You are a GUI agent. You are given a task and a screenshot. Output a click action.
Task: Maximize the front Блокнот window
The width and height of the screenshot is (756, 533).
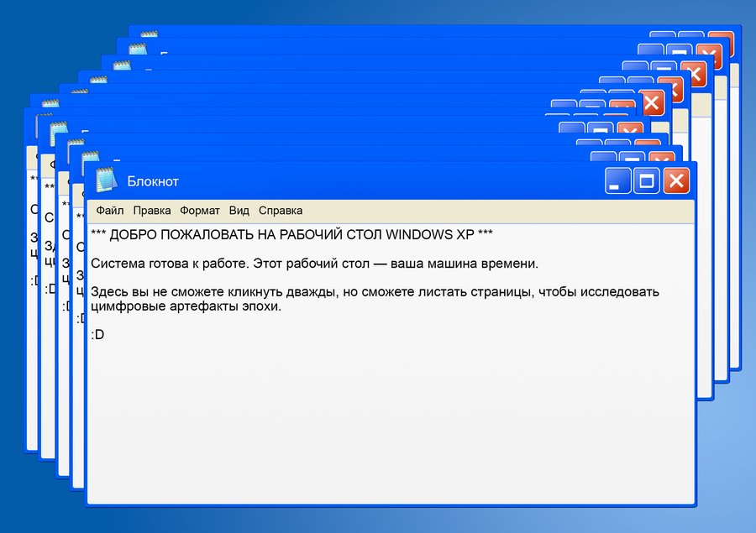point(646,181)
